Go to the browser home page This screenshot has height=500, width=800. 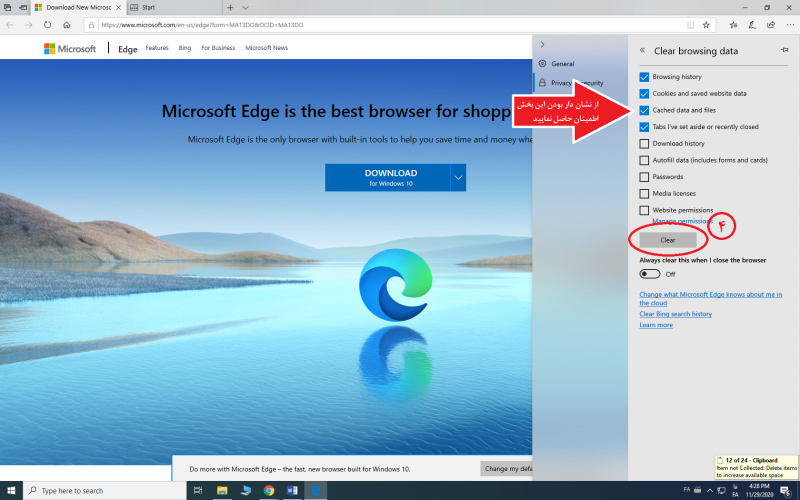(x=67, y=24)
